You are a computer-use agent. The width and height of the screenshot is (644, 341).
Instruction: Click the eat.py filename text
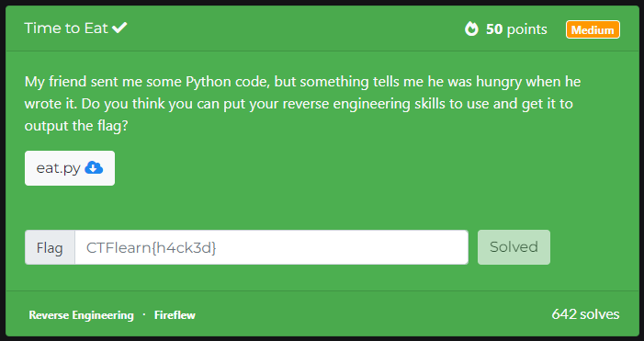click(58, 168)
